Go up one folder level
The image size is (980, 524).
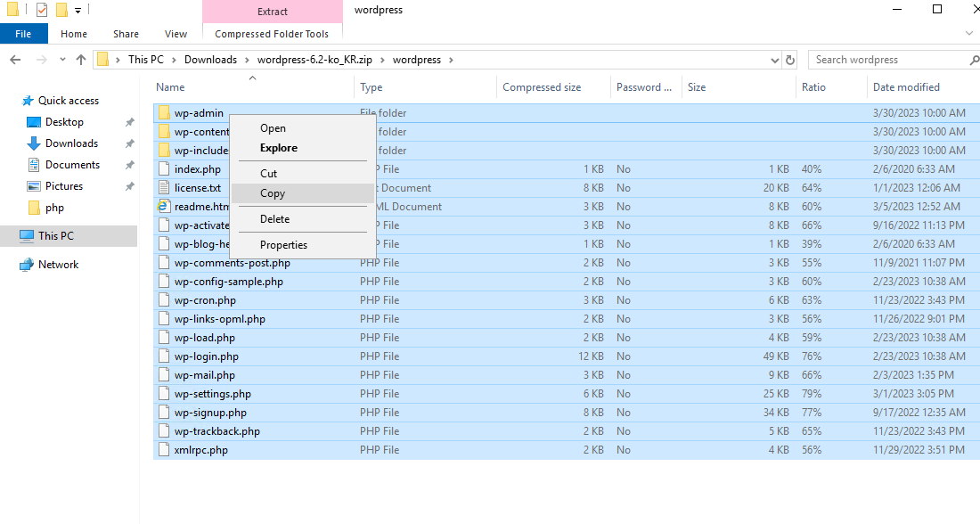80,60
